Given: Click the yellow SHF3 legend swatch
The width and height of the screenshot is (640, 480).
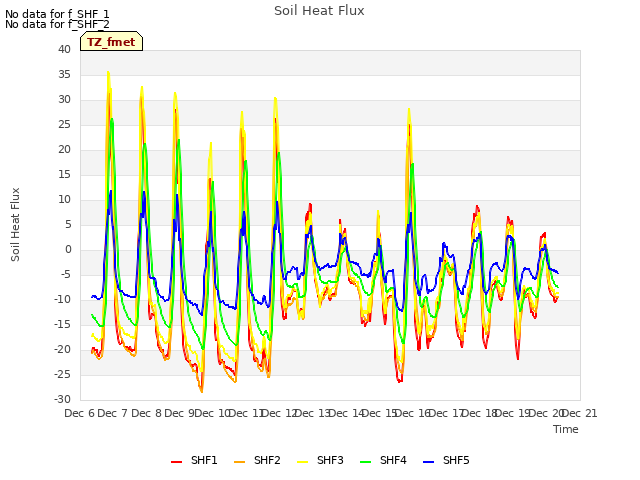Looking at the screenshot, I should (x=302, y=461).
